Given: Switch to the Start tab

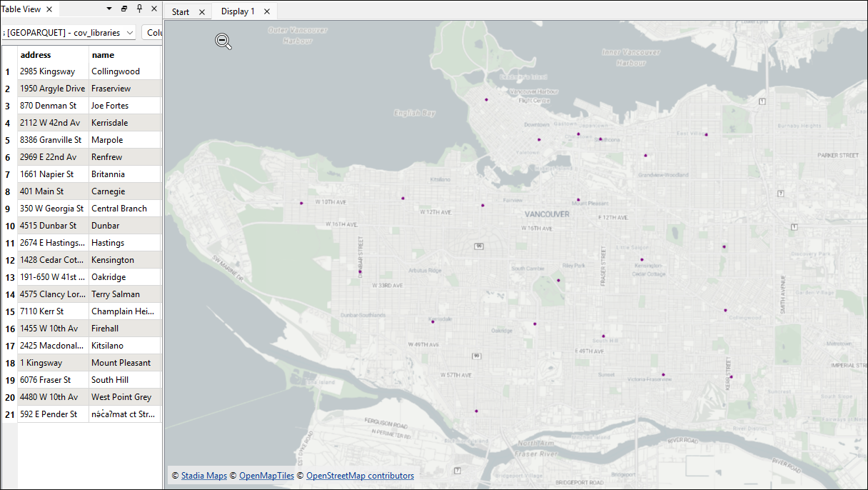Looking at the screenshot, I should click(181, 12).
